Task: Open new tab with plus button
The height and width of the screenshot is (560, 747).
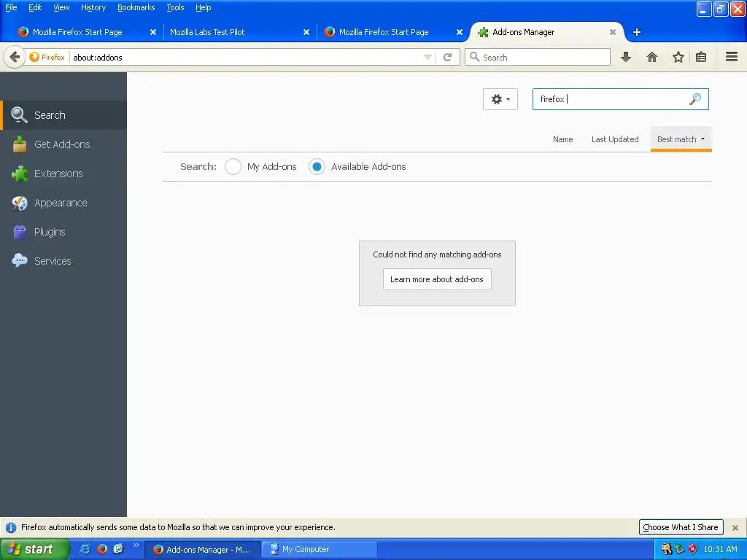Action: [636, 32]
